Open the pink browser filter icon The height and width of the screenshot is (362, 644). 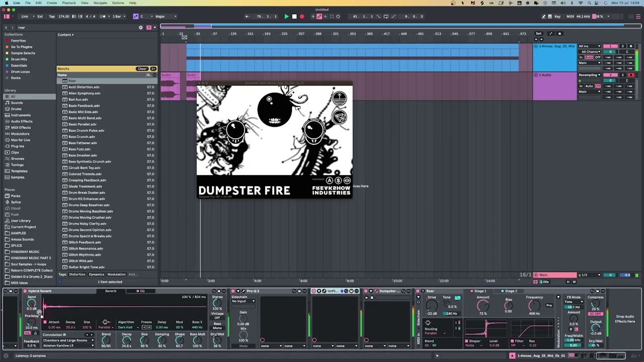148,28
